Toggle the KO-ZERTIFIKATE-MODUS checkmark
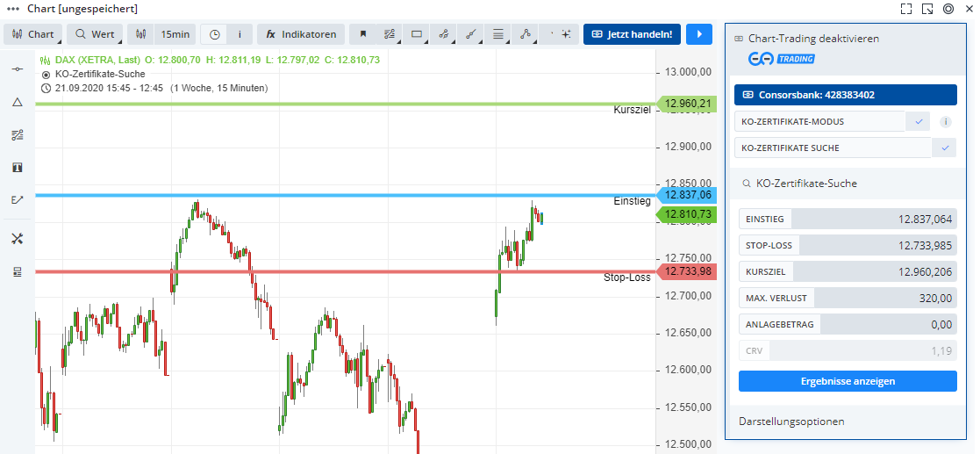This screenshot has width=980, height=454. tap(918, 121)
